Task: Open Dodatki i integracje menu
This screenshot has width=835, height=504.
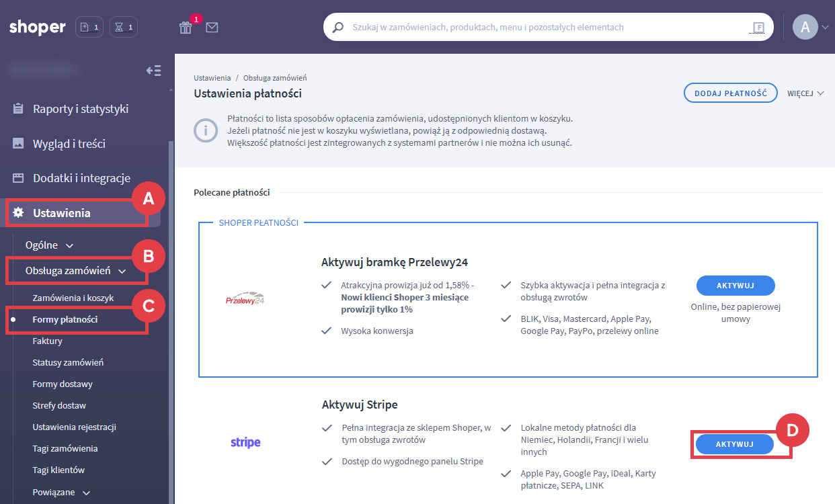Action: [x=81, y=178]
